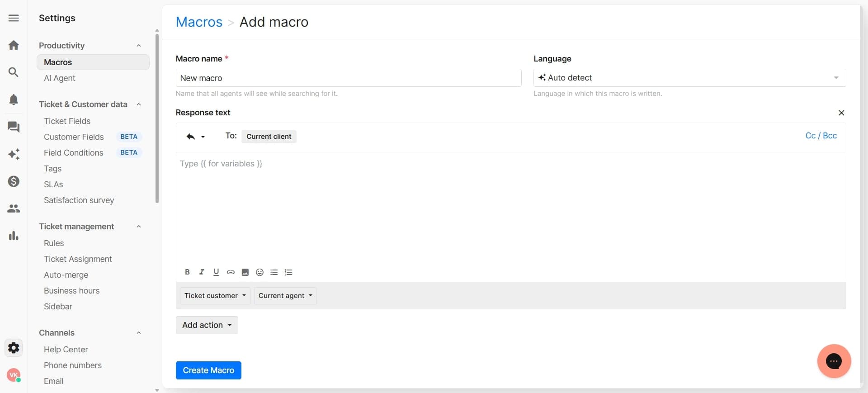Open the live chat support bubble

[834, 361]
